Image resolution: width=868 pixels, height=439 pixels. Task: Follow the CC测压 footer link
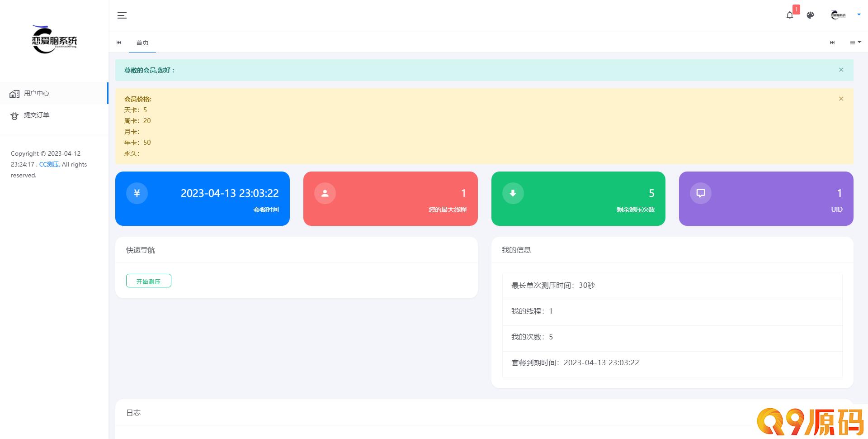[49, 164]
